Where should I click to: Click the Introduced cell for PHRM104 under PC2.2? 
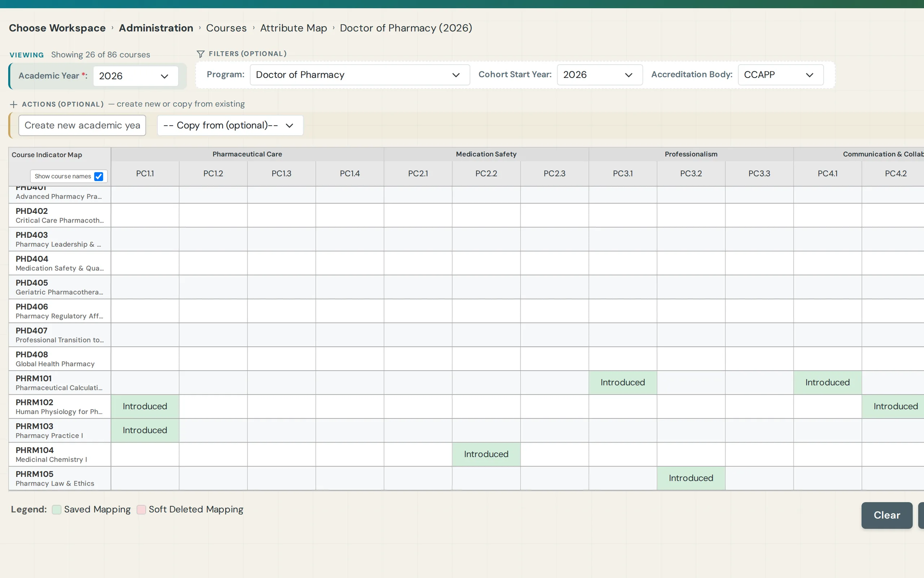486,454
